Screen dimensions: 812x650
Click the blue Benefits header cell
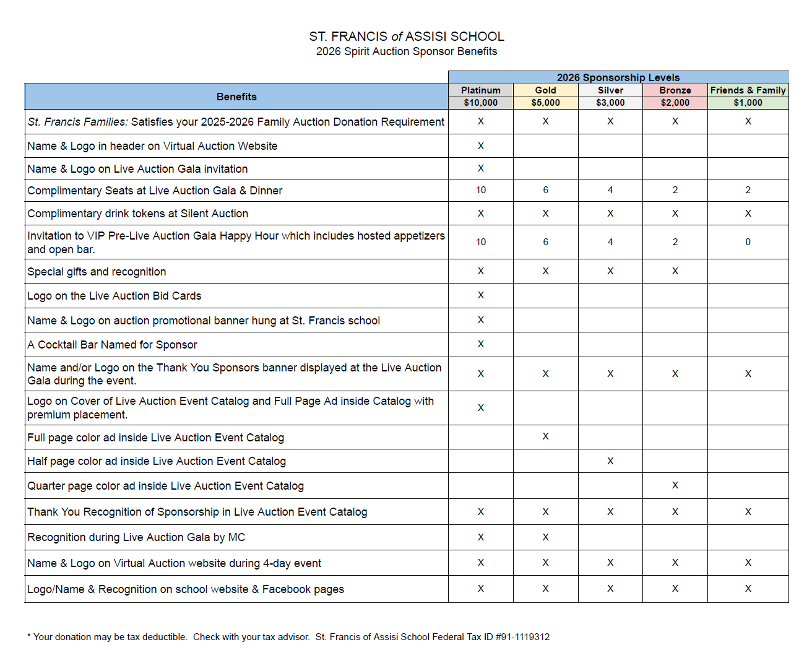tap(236, 97)
